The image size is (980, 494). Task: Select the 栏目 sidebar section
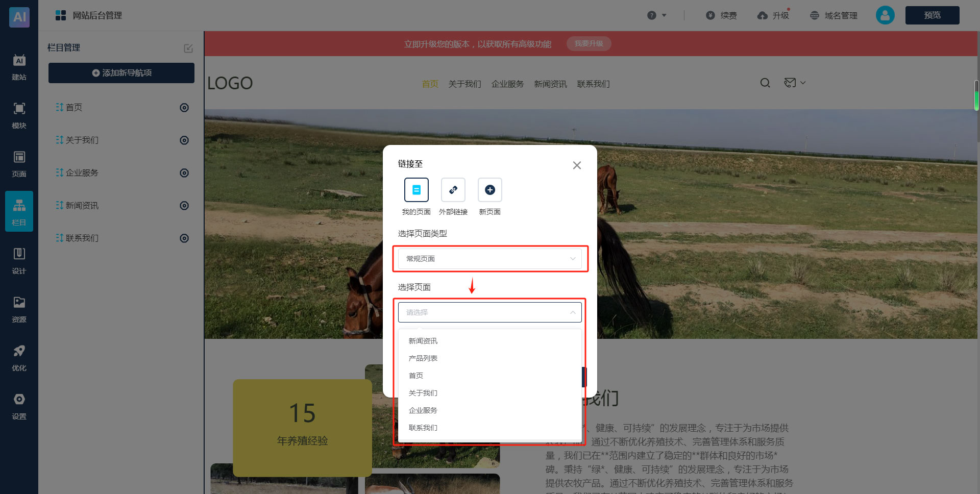pos(19,211)
